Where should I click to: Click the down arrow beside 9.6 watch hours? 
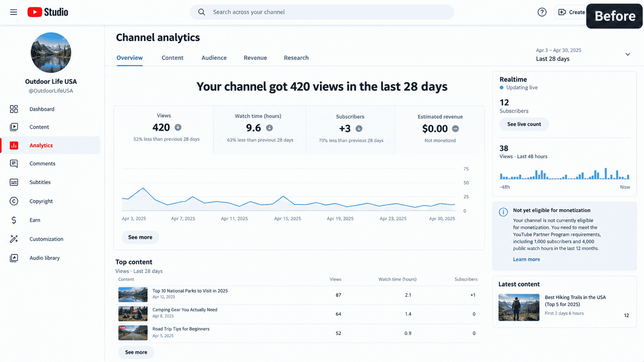[x=270, y=128]
